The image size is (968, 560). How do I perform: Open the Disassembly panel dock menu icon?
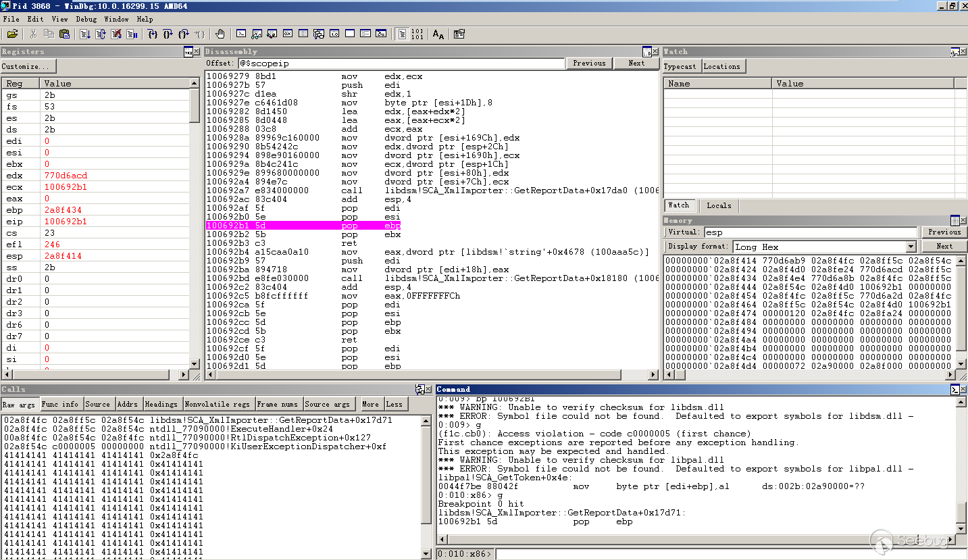click(646, 52)
